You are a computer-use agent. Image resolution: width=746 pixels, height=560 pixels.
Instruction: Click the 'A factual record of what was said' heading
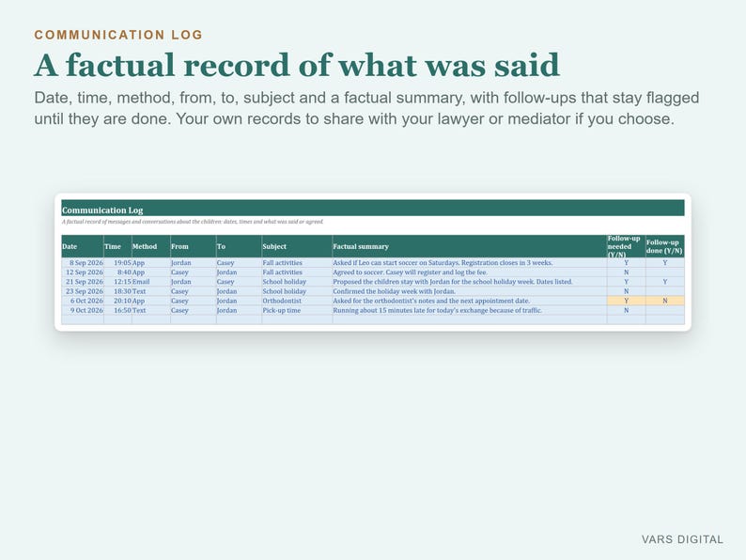[x=297, y=65]
